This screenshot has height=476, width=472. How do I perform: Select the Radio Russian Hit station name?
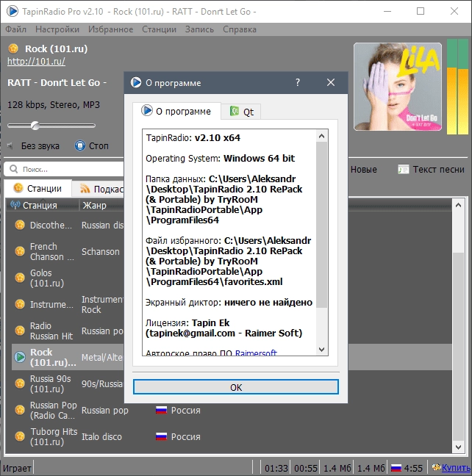point(51,331)
